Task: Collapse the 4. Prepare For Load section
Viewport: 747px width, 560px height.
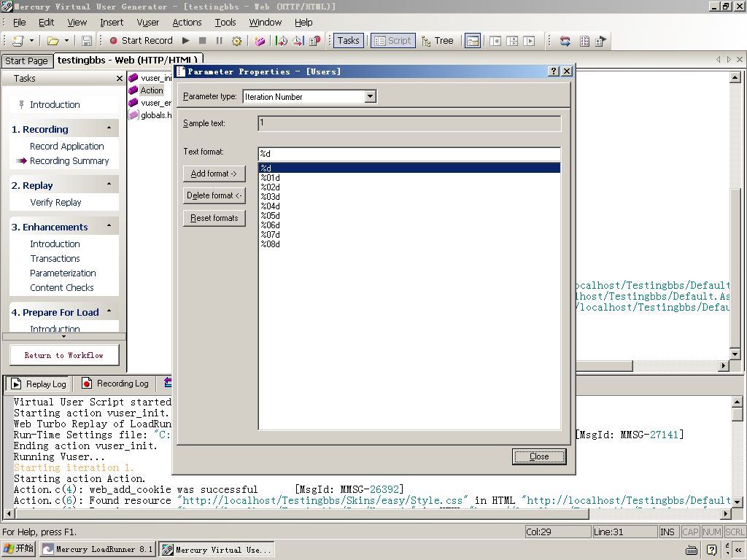Action: pyautogui.click(x=109, y=311)
